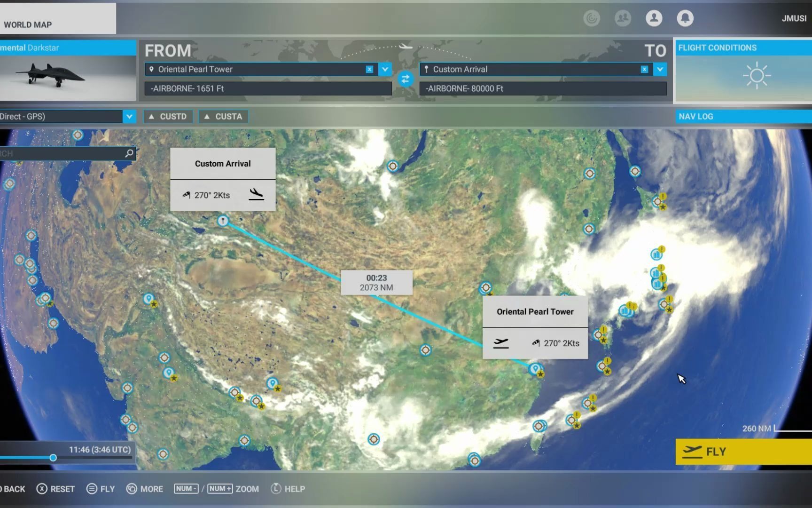The height and width of the screenshot is (508, 812).
Task: Click the 00:23 2073 NM route label
Action: [x=376, y=283]
